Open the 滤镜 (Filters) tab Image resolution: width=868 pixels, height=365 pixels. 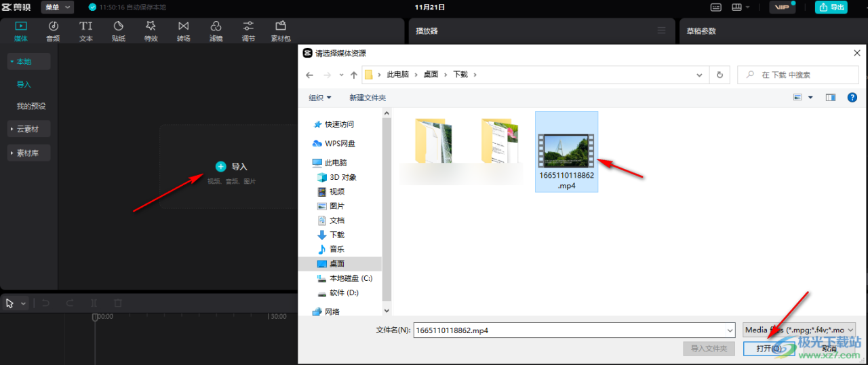click(216, 31)
